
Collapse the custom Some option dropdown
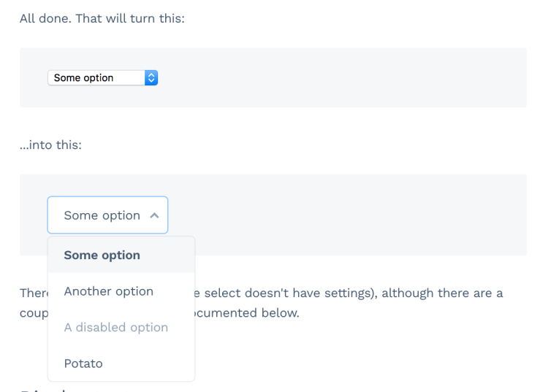(107, 215)
